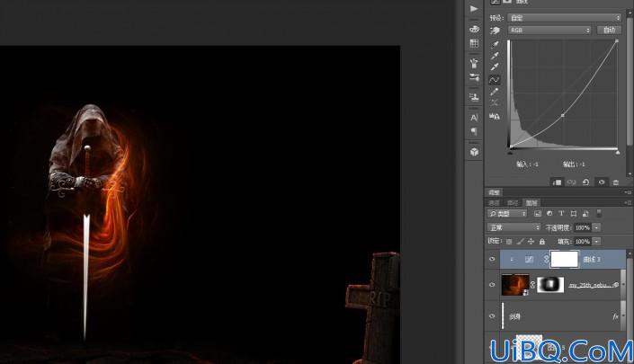Image resolution: width=634 pixels, height=364 pixels.
Task: Open the Actions panel play icon
Action: pos(474,8)
